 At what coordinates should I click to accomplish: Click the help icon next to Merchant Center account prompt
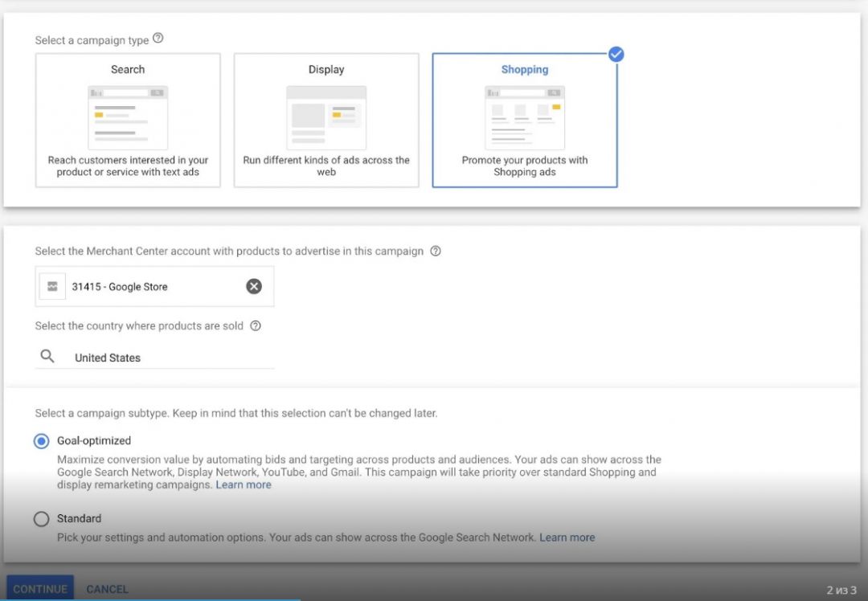click(435, 251)
